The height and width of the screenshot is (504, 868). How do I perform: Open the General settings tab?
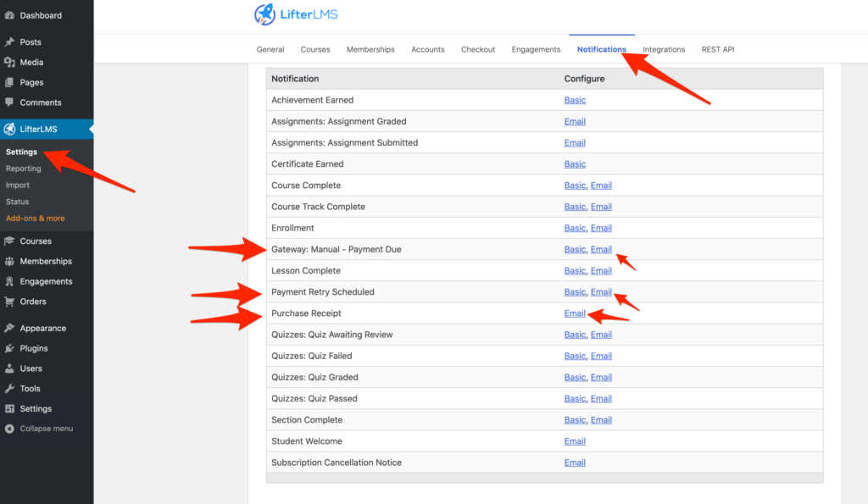coord(270,49)
